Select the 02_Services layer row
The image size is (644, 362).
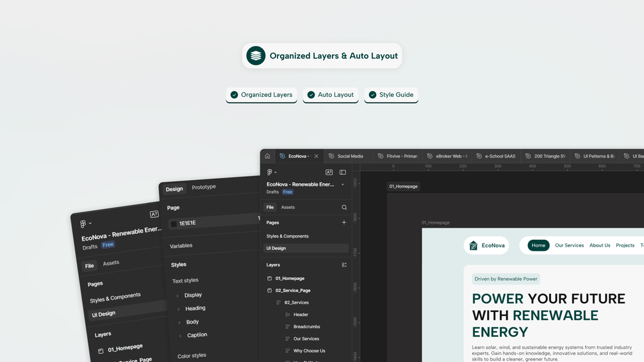[x=306, y=302]
